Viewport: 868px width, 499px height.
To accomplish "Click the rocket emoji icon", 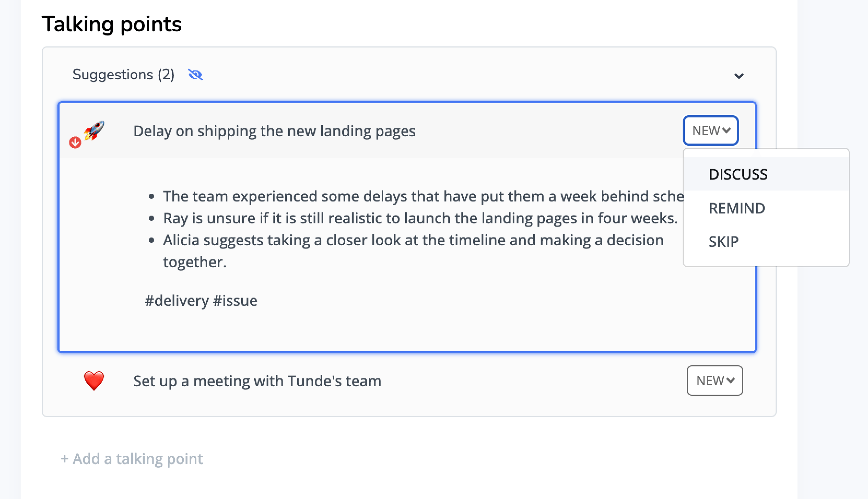I will click(x=94, y=130).
